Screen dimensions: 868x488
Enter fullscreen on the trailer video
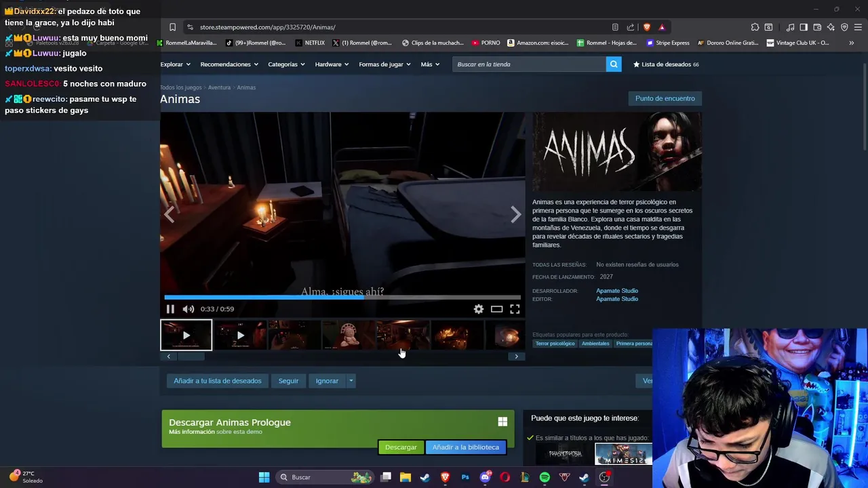515,309
